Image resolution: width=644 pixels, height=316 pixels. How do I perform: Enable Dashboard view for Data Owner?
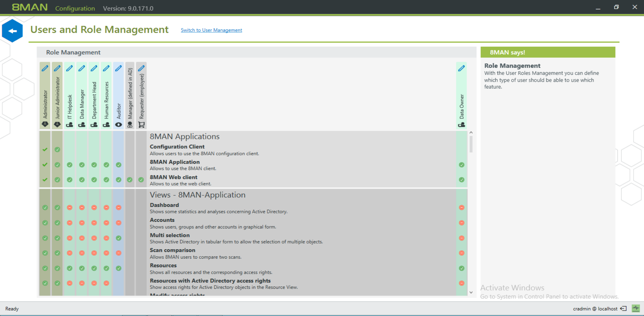[x=462, y=208]
